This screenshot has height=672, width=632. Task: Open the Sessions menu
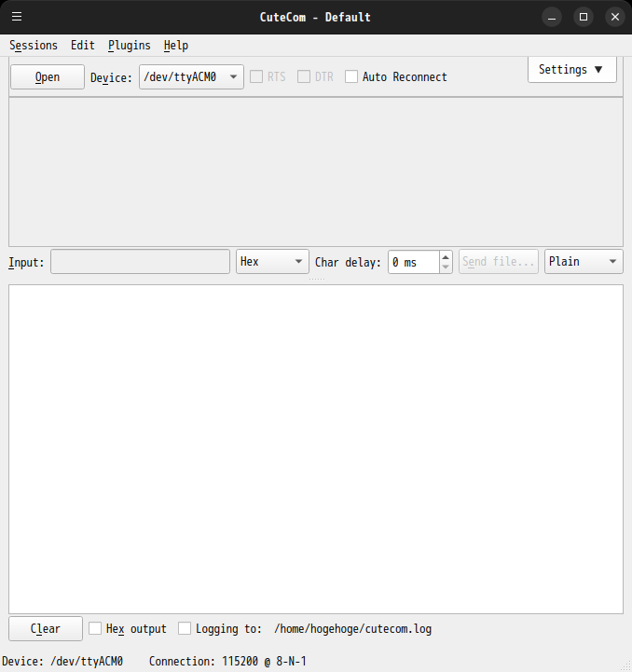[34, 46]
